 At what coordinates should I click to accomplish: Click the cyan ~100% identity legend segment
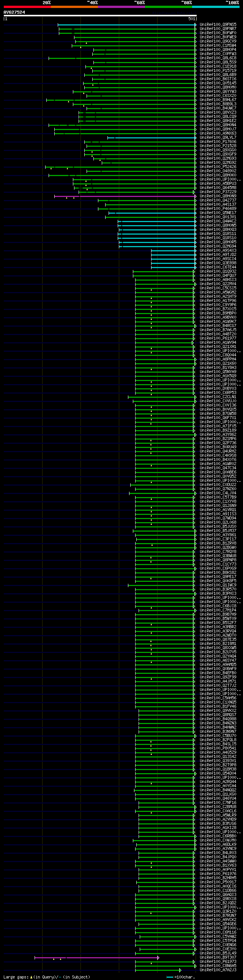tap(216, 7)
